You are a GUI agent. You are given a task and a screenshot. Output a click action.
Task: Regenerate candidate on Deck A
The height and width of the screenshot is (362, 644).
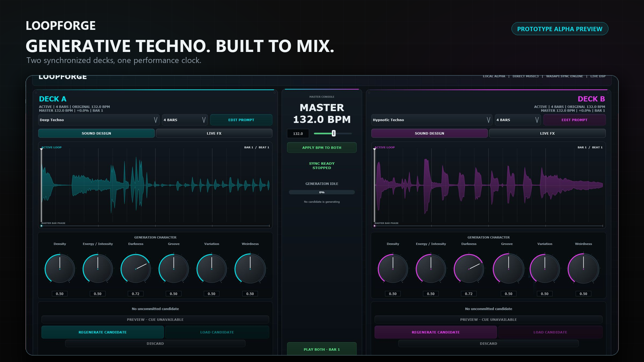click(103, 332)
